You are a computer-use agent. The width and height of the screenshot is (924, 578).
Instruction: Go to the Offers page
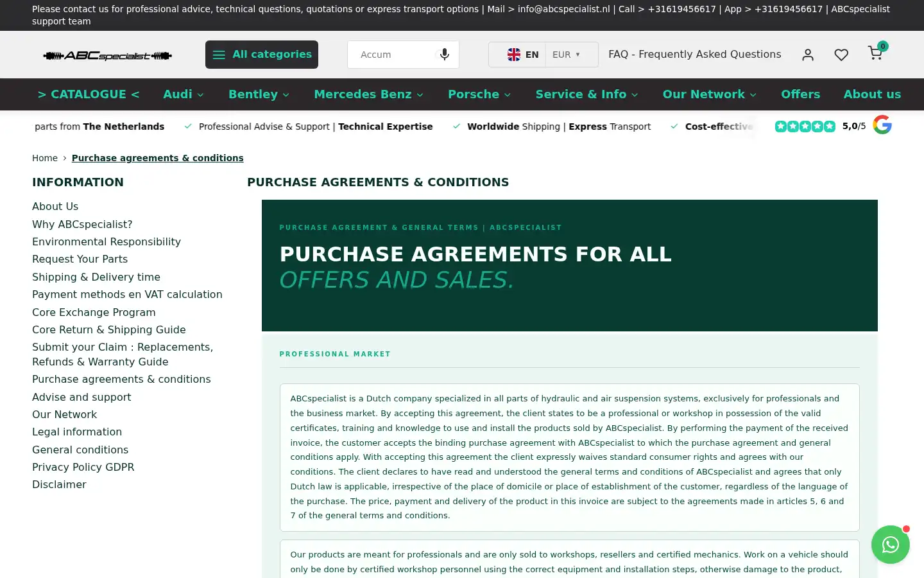click(x=800, y=94)
